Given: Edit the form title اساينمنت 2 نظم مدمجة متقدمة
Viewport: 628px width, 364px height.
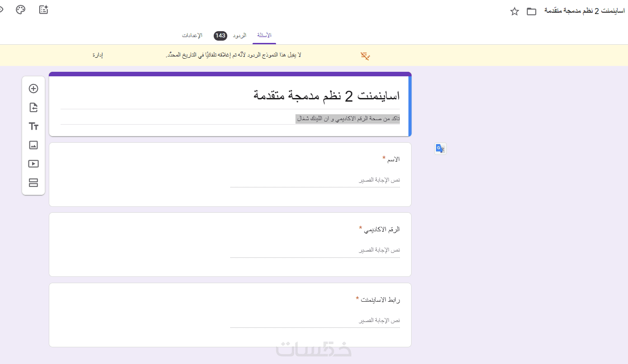Looking at the screenshot, I should coord(327,95).
